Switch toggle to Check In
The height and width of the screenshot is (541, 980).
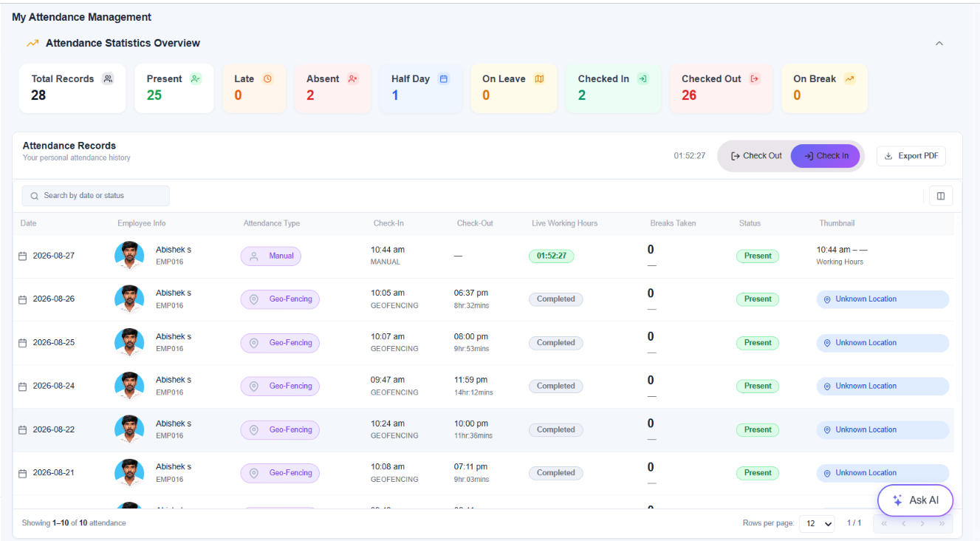[826, 156]
